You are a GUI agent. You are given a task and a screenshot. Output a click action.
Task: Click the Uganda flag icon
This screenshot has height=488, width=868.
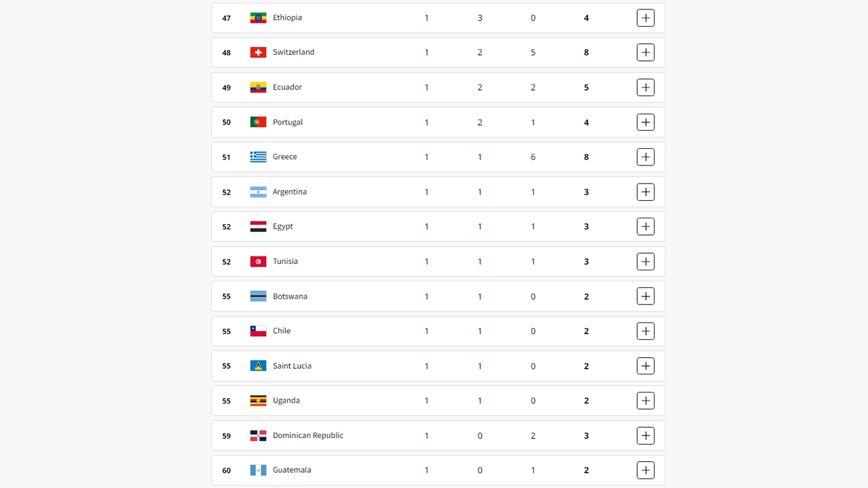tap(258, 401)
